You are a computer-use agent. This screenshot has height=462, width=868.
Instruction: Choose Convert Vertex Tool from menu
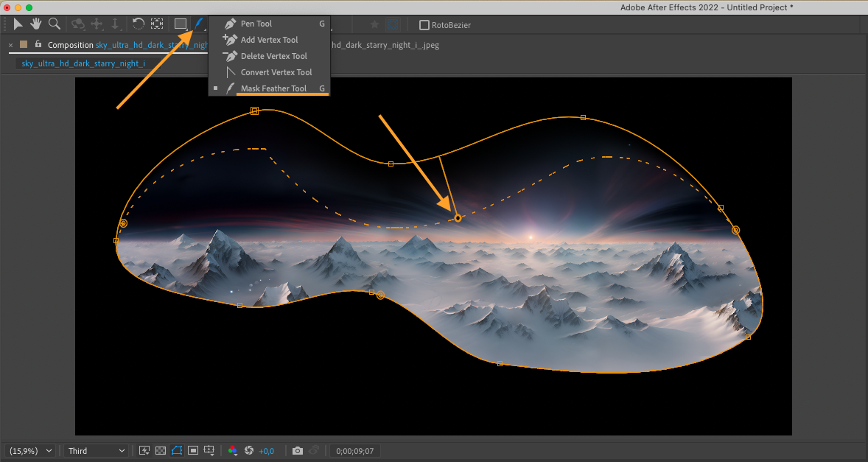(x=269, y=72)
